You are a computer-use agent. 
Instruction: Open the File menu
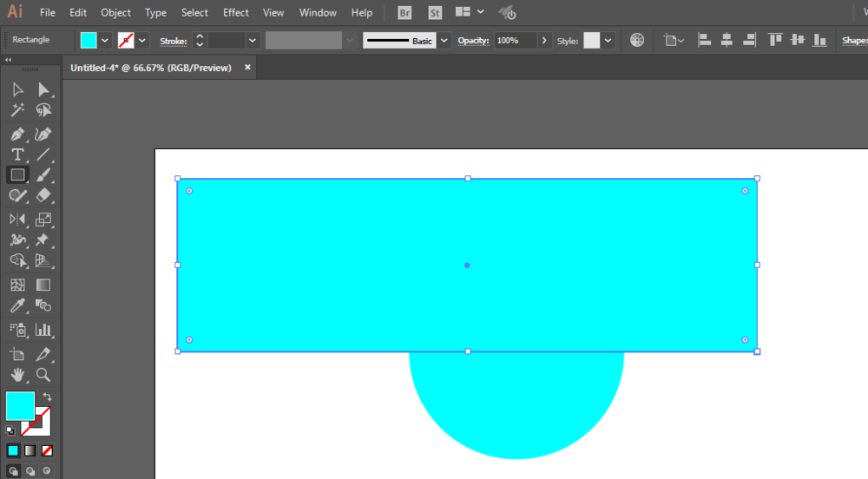pos(48,12)
